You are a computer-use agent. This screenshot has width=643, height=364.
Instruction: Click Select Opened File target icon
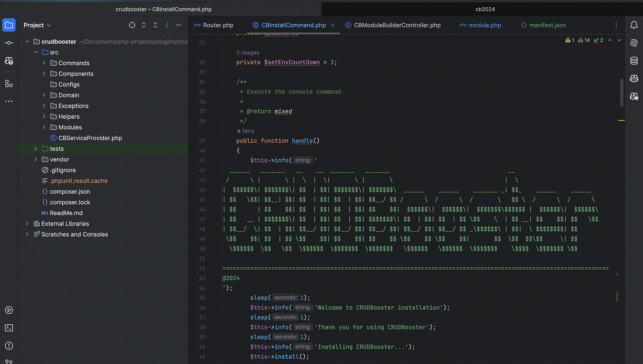(x=132, y=25)
